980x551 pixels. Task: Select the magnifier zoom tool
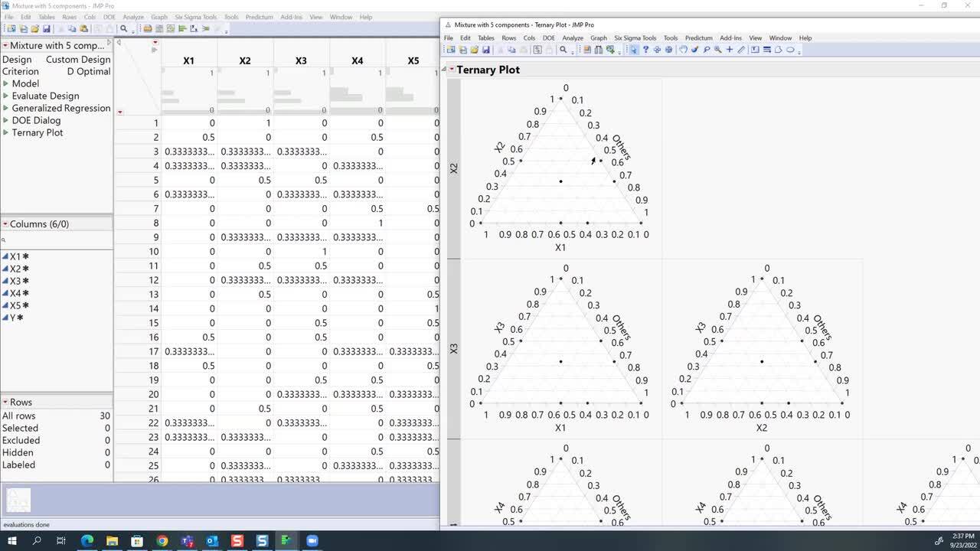pyautogui.click(x=717, y=50)
